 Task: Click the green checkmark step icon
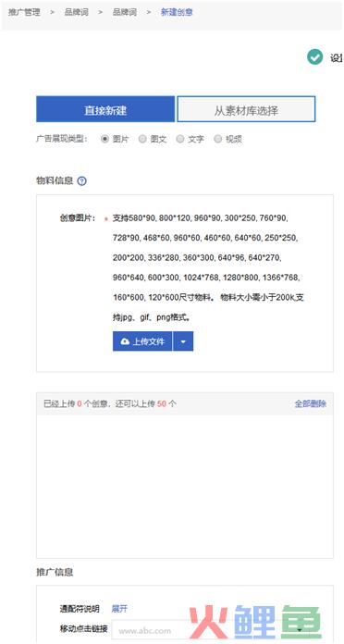point(314,57)
